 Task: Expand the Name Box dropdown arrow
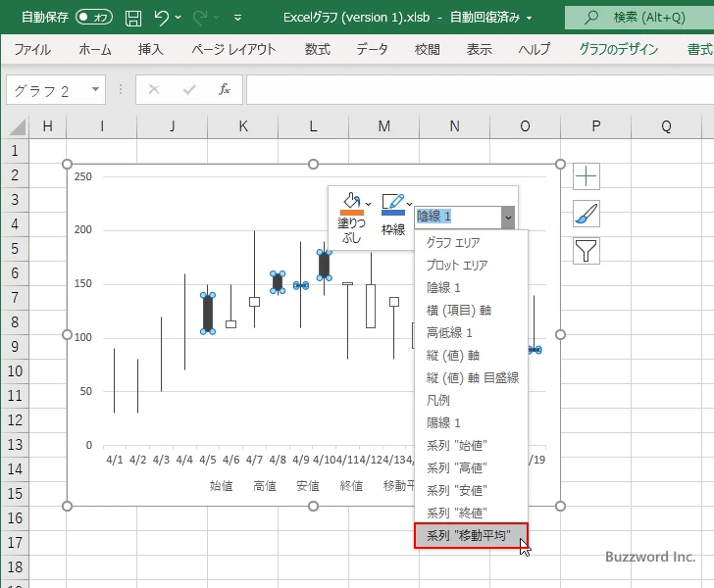95,89
